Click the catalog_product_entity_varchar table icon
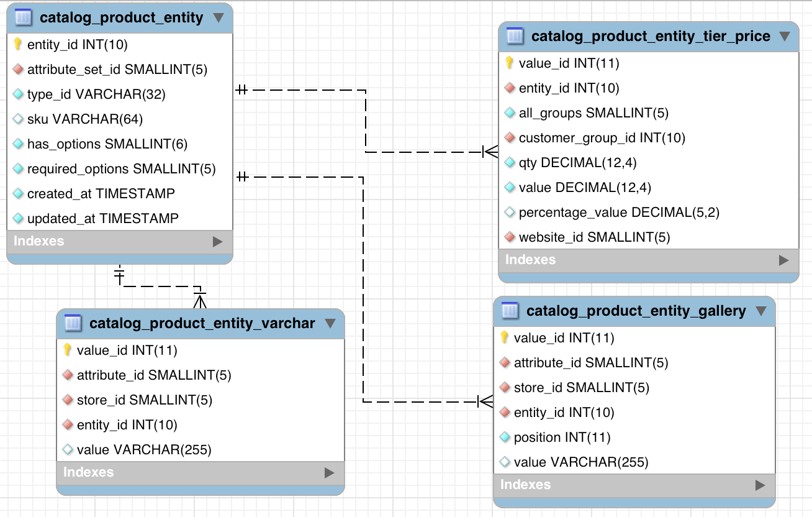The width and height of the screenshot is (812, 517). pos(73,323)
